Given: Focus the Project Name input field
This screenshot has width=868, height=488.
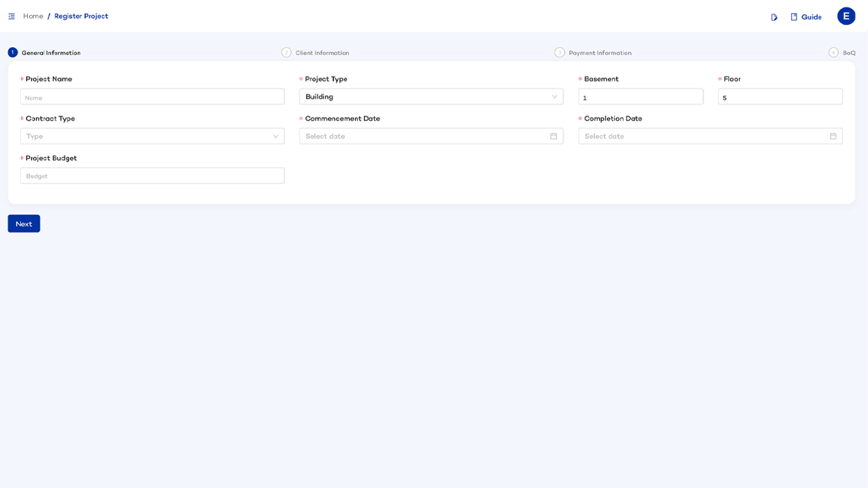Looking at the screenshot, I should point(152,97).
